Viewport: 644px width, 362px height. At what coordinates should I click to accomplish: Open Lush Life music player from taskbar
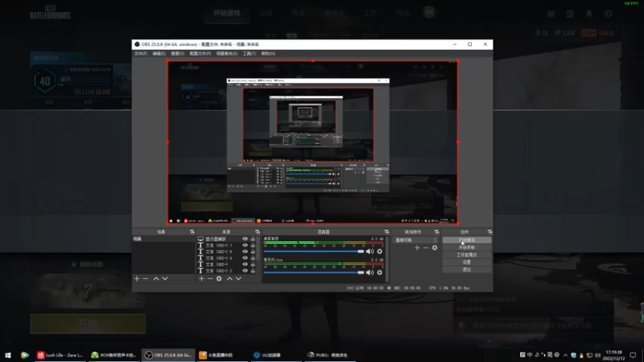pyautogui.click(x=60, y=355)
